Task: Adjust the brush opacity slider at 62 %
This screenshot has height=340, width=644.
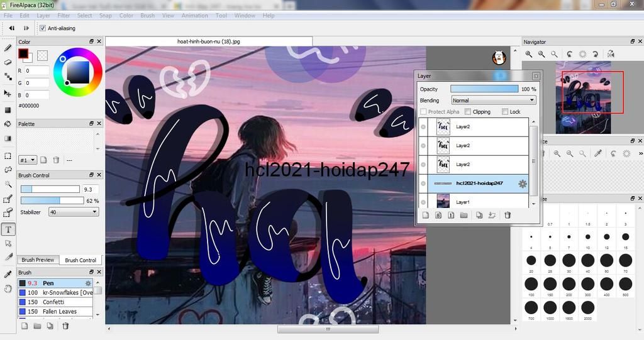Action: [x=52, y=201]
